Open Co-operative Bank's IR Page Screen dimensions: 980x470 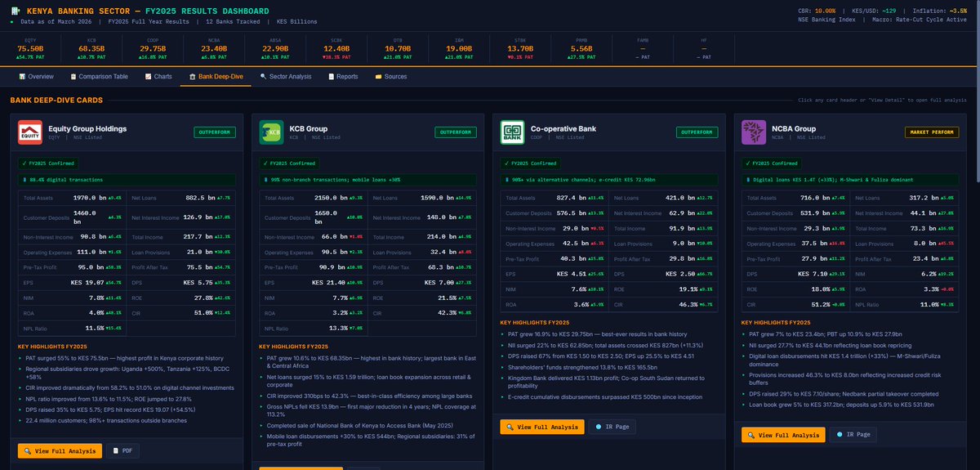(612, 427)
